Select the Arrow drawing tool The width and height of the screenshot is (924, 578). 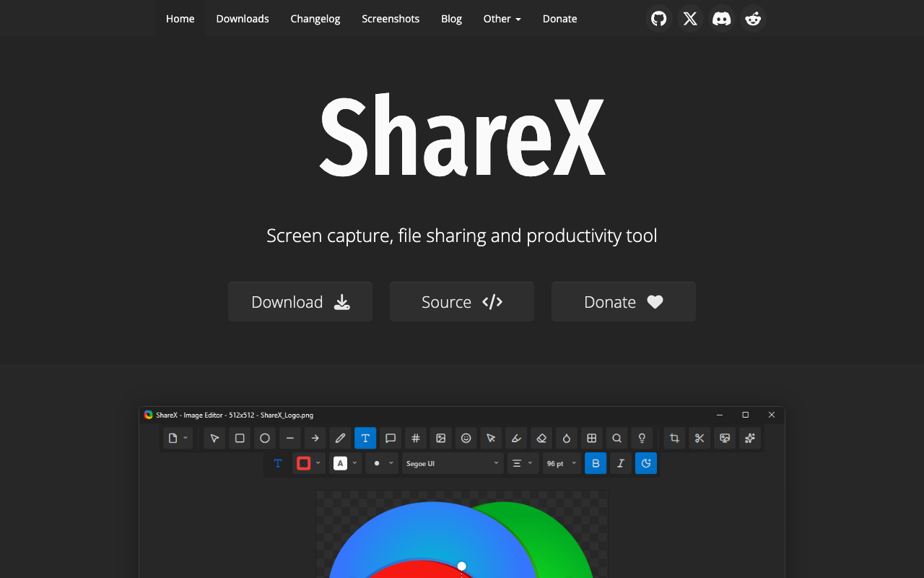(x=315, y=438)
